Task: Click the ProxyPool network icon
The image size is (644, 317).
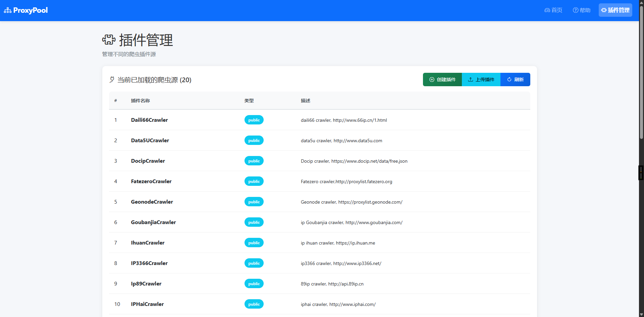Action: (x=8, y=10)
